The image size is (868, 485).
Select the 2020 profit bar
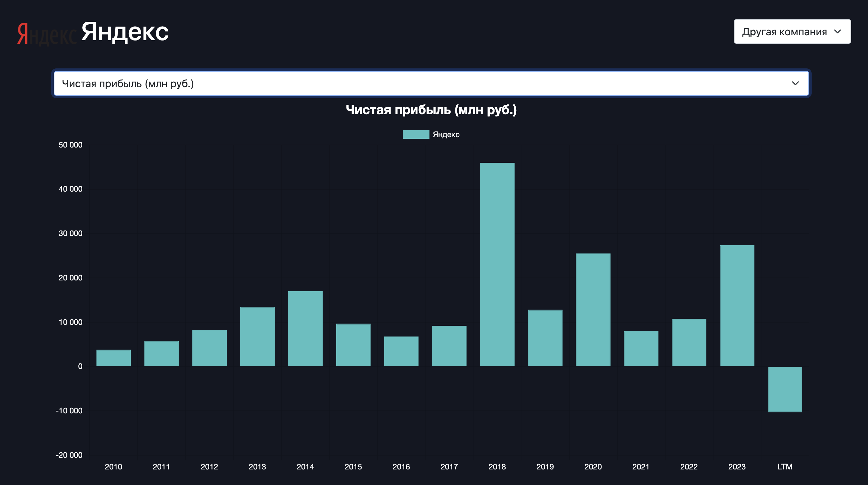[593, 310]
